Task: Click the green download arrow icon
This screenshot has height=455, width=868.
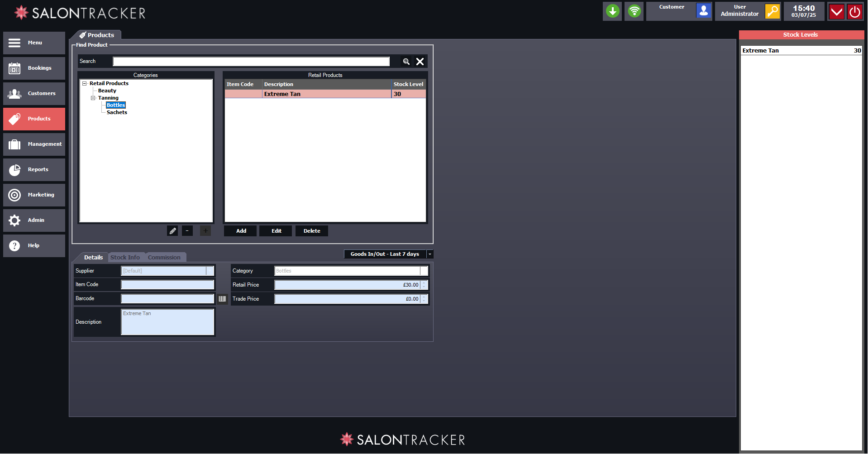Action: click(x=612, y=11)
